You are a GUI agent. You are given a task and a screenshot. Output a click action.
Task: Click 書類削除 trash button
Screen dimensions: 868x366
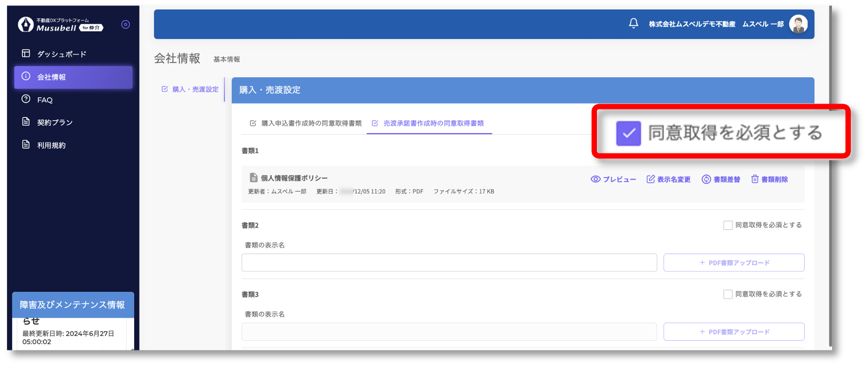(769, 179)
